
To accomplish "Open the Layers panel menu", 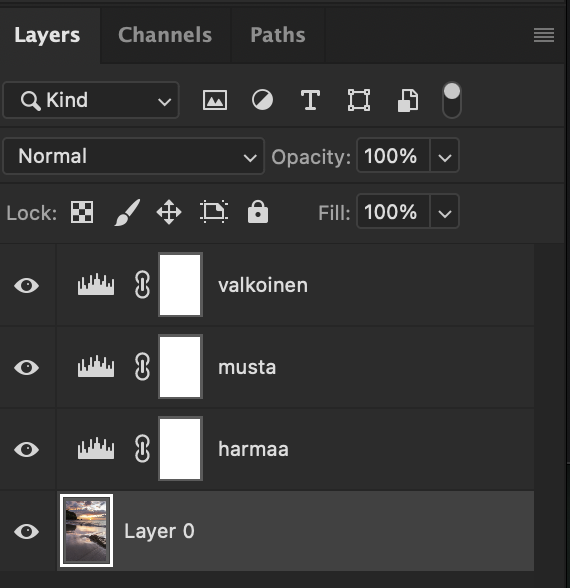I will (544, 35).
